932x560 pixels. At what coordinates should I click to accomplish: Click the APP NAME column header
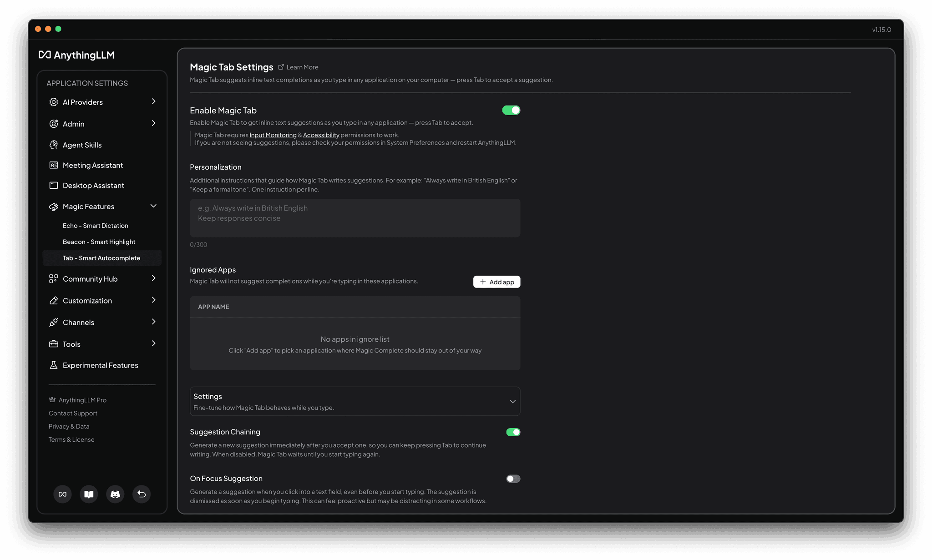[x=213, y=307]
